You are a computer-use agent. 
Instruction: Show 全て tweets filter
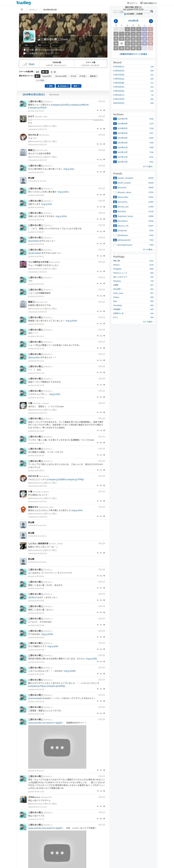38,76
